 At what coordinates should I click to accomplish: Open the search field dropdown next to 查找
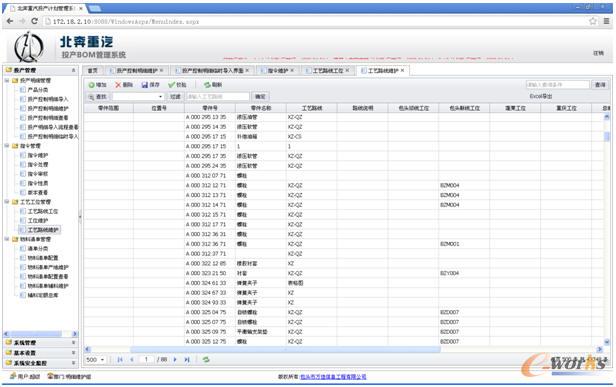pos(160,97)
